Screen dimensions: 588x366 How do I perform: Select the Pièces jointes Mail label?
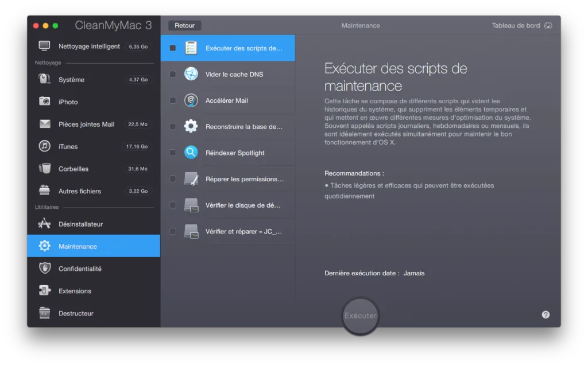[86, 124]
